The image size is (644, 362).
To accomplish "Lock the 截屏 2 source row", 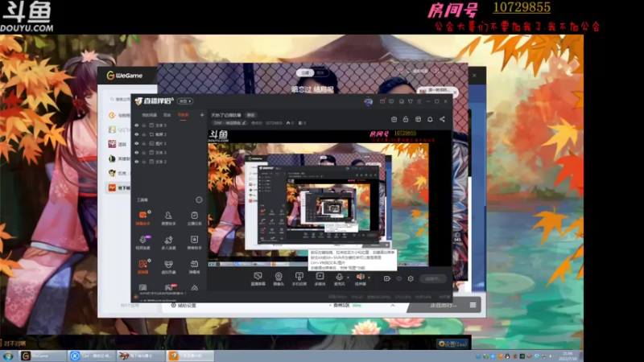I will [144, 134].
